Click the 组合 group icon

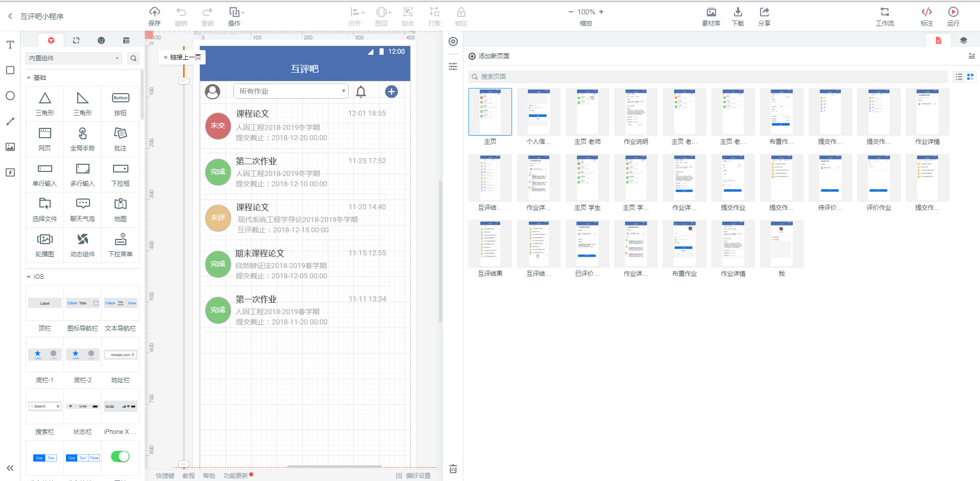pyautogui.click(x=408, y=12)
